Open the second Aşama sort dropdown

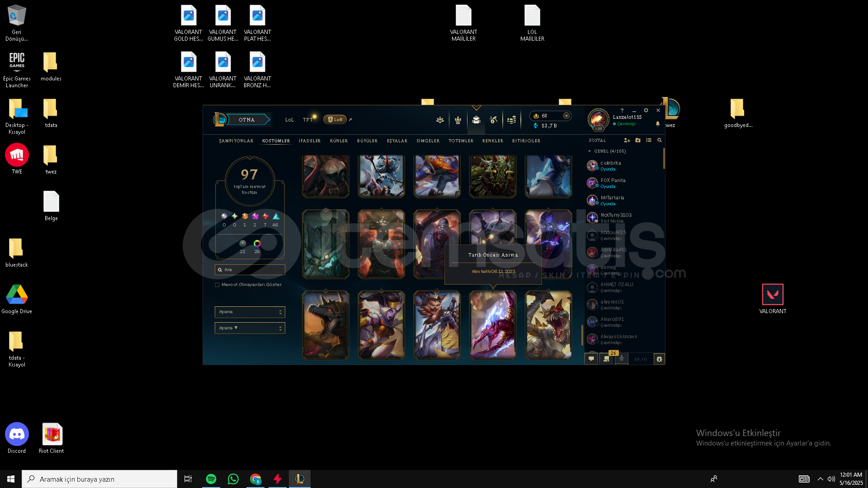(250, 328)
